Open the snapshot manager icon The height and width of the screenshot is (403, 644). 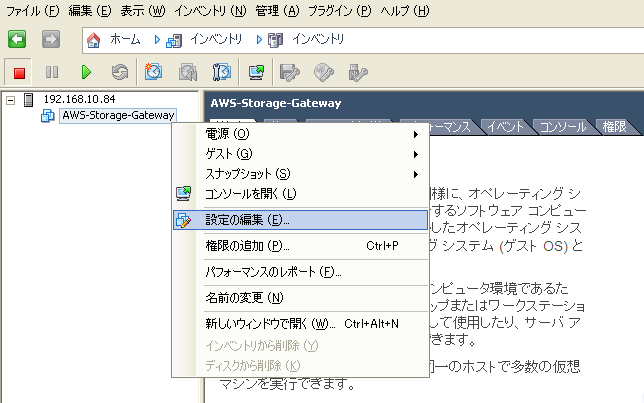point(222,73)
